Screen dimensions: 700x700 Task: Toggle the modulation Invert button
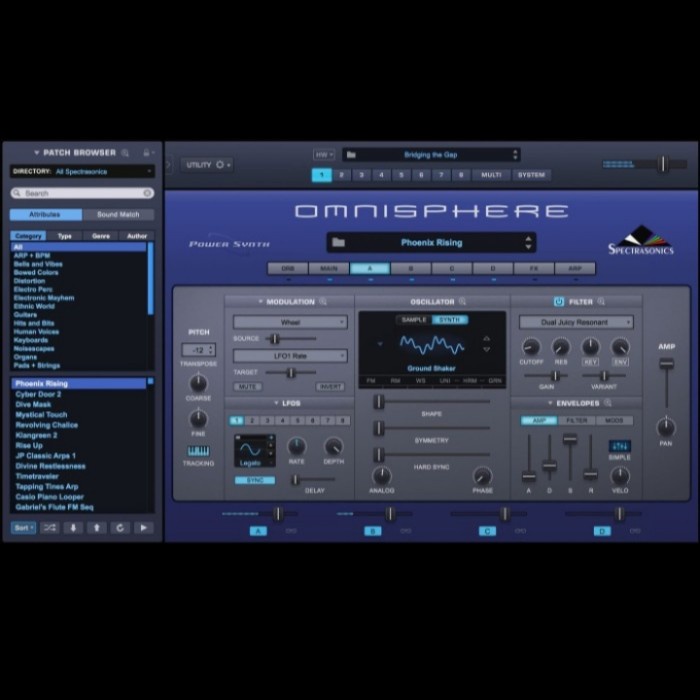[x=330, y=387]
